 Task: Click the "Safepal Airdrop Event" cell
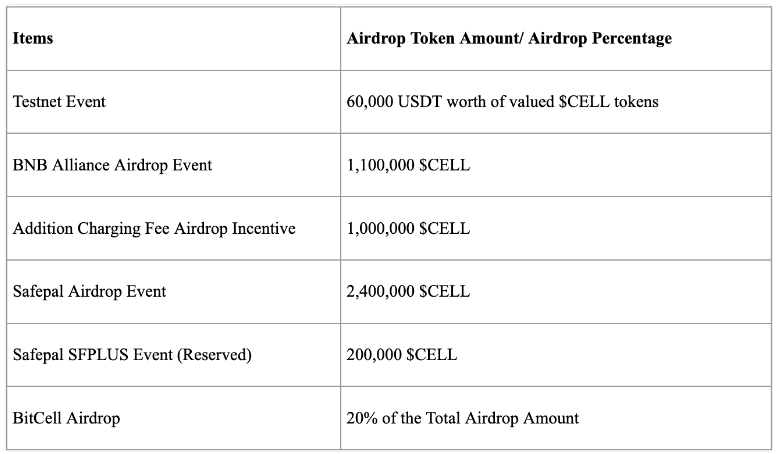tap(174, 291)
